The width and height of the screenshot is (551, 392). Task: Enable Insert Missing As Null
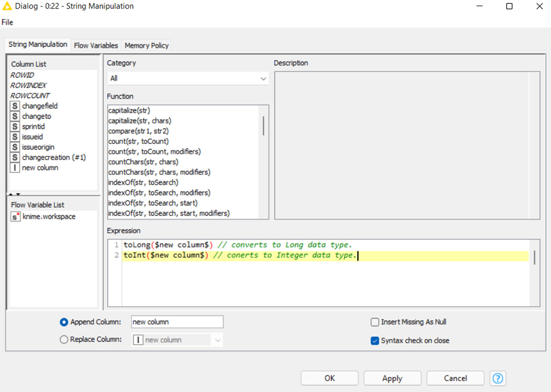point(375,322)
